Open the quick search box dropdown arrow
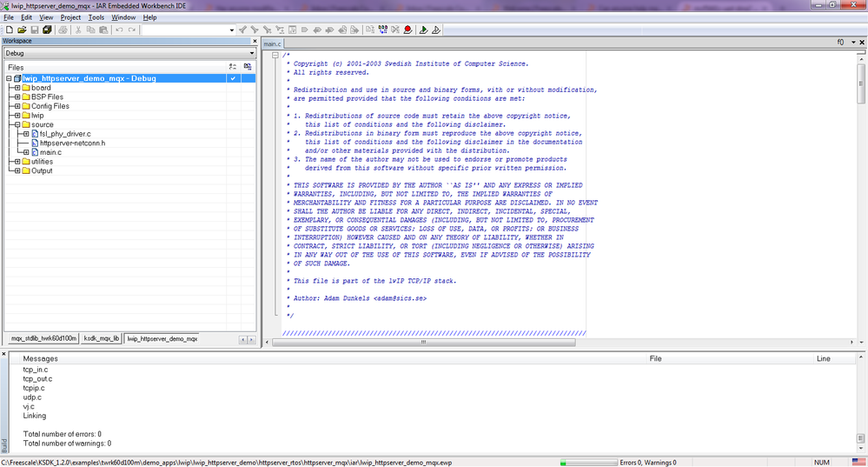 (x=232, y=30)
